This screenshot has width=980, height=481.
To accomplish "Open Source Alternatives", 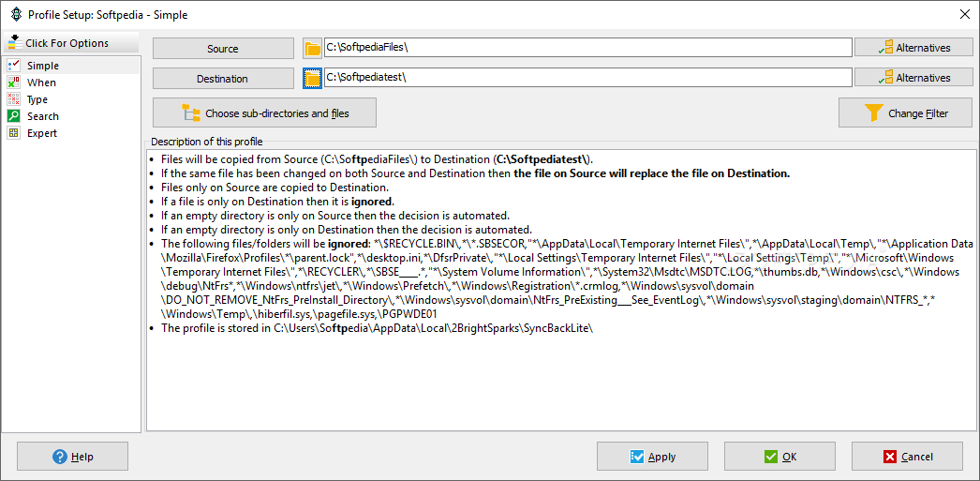I will [x=913, y=48].
